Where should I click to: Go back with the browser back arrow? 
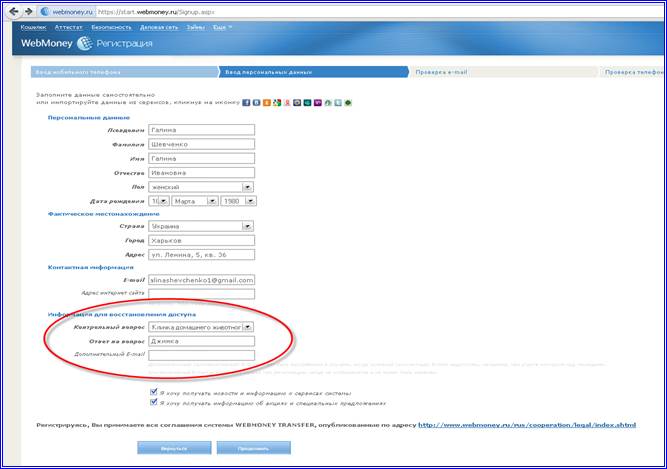pyautogui.click(x=14, y=11)
